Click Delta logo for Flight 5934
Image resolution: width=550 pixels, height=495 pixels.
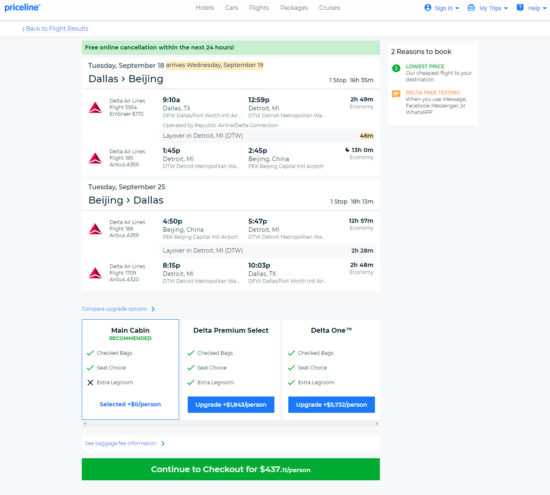pos(95,107)
